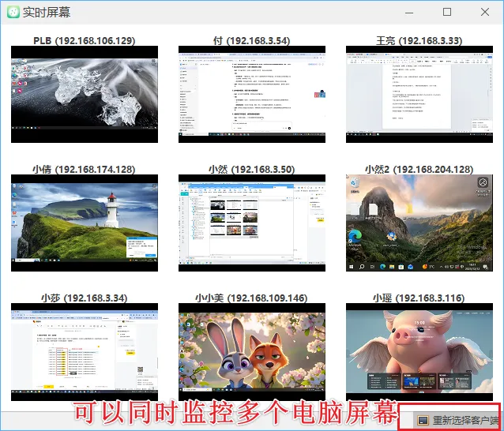
Task: Maximize the 实时屏幕 window
Action: (x=447, y=12)
